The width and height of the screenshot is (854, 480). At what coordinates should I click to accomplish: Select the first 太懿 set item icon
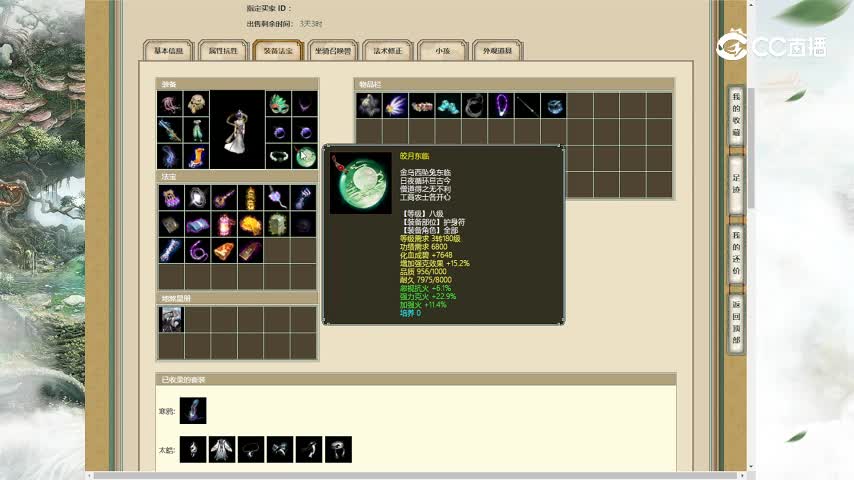click(x=193, y=449)
